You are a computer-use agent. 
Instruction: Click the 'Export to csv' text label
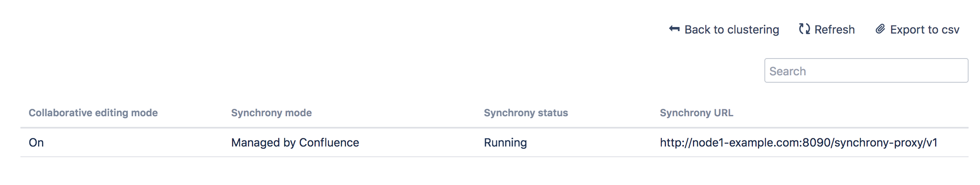tap(924, 29)
